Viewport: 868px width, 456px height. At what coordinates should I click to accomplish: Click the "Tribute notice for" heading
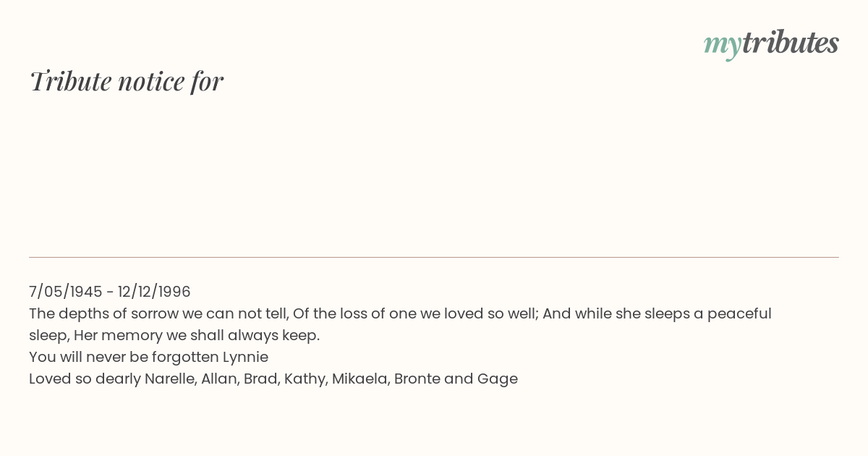pyautogui.click(x=127, y=81)
